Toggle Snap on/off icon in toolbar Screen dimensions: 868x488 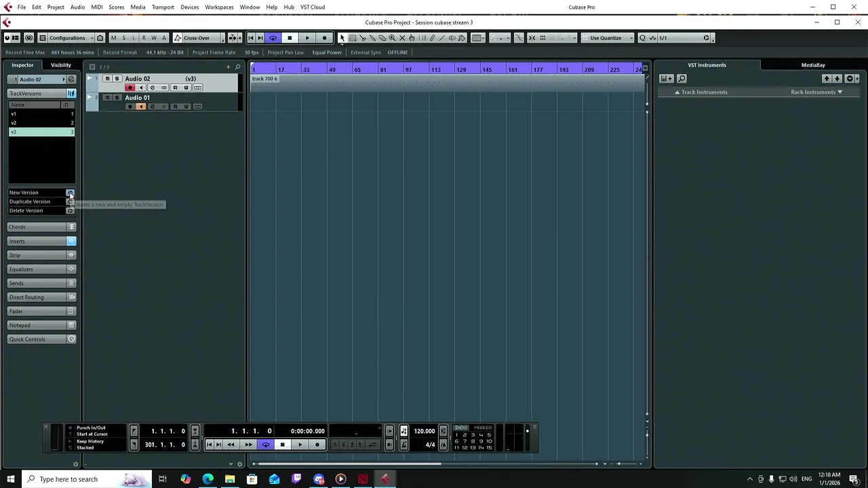(x=532, y=38)
